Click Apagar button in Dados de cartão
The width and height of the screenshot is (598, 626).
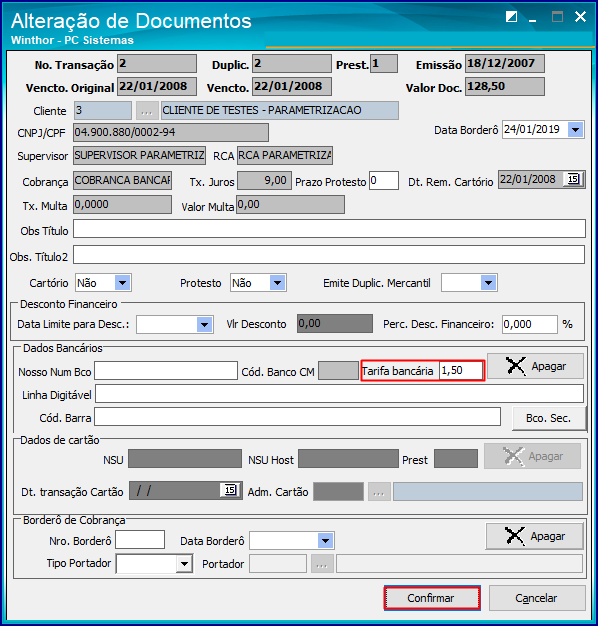coord(533,456)
